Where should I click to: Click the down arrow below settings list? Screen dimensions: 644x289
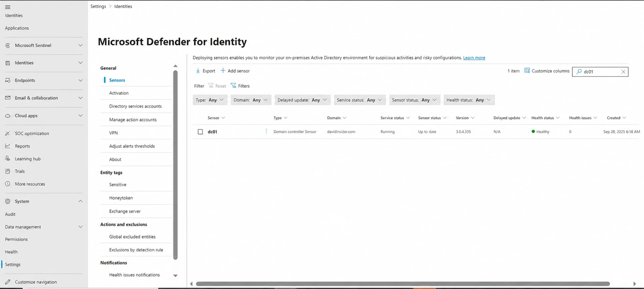point(176,276)
